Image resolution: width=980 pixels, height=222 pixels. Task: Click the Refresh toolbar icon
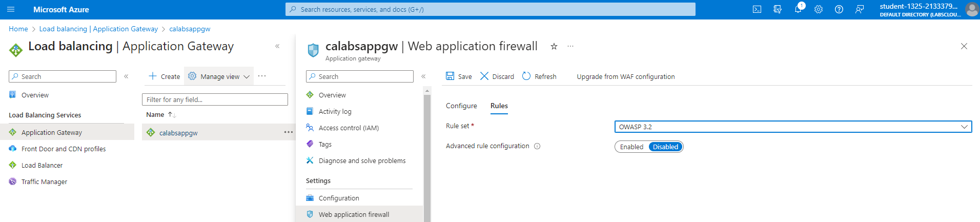coord(539,76)
